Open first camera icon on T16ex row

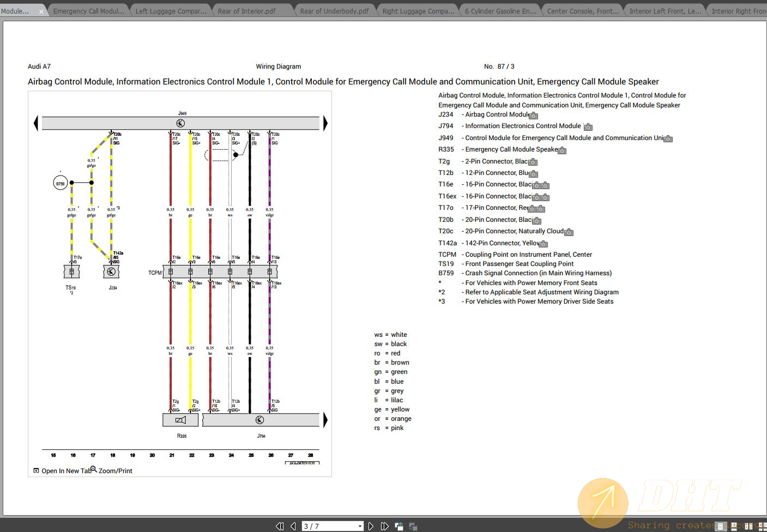[536, 197]
